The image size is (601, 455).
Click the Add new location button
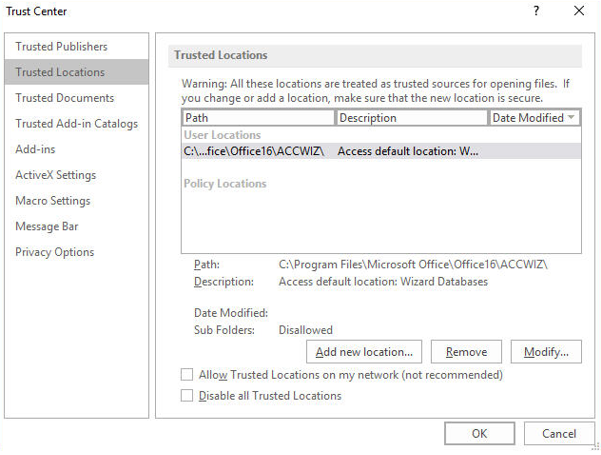pos(363,352)
